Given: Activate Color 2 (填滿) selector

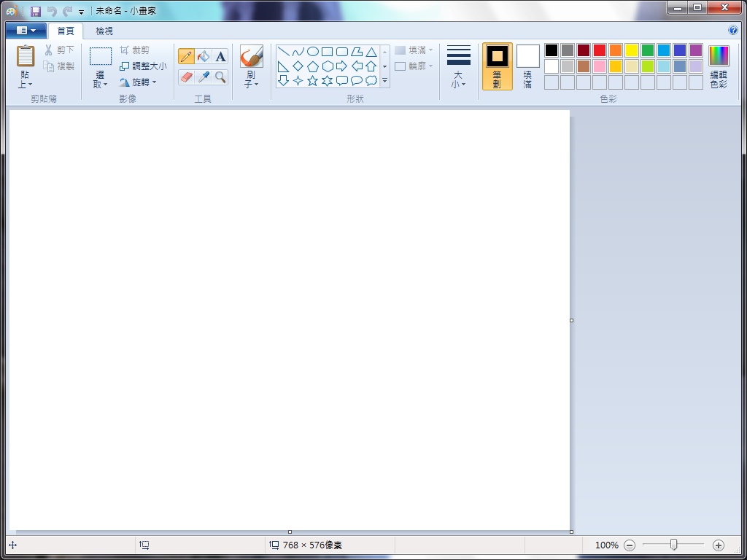Looking at the screenshot, I should pyautogui.click(x=527, y=66).
